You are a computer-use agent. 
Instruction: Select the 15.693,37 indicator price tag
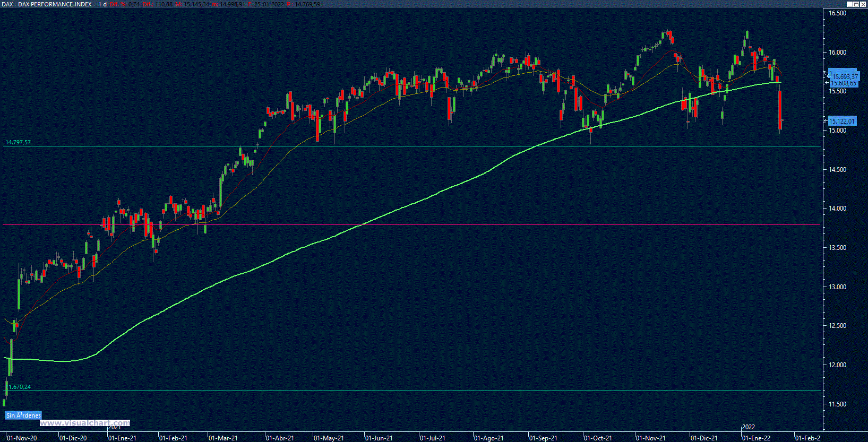(844, 76)
